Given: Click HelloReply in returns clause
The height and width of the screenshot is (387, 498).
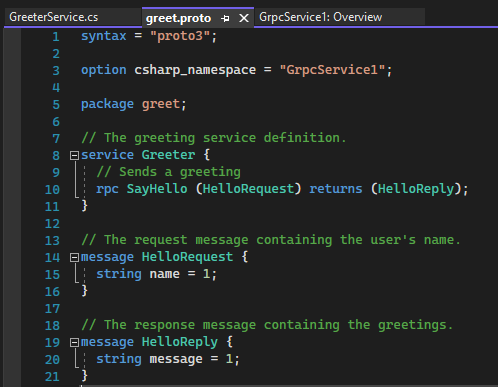Looking at the screenshot, I should (416, 189).
